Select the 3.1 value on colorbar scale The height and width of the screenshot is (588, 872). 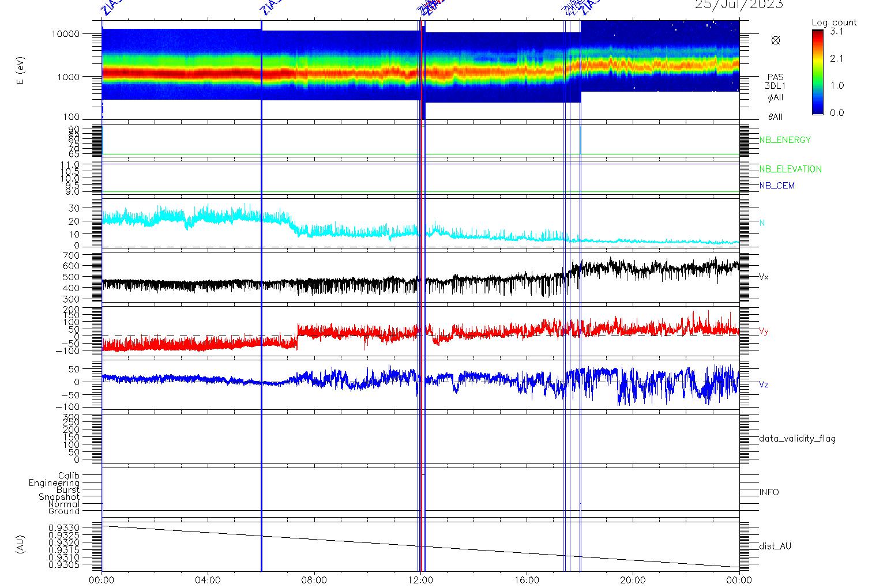[836, 32]
